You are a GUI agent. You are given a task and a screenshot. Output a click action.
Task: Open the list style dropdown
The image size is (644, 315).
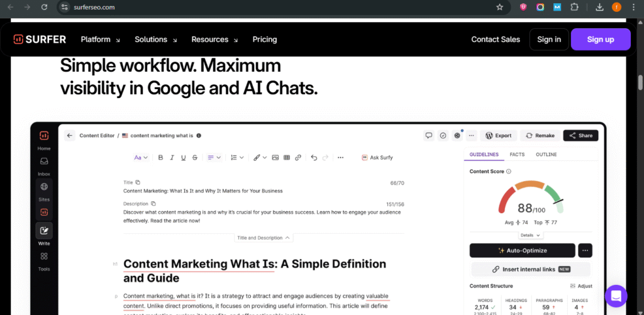click(x=237, y=157)
